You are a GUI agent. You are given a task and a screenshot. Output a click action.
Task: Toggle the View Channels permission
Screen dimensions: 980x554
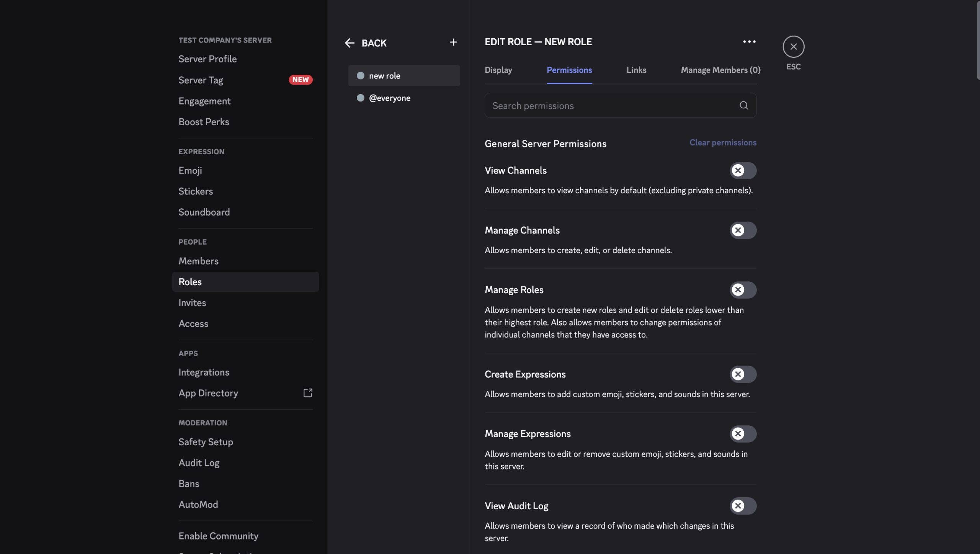(743, 170)
